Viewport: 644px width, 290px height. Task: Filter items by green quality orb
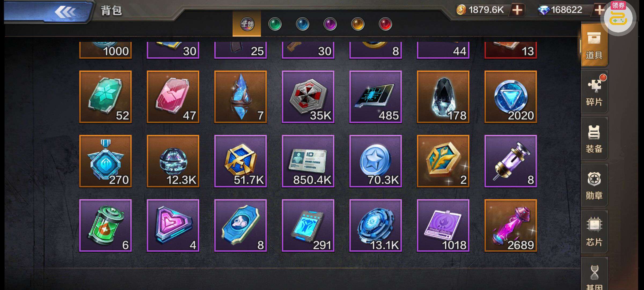point(275,24)
